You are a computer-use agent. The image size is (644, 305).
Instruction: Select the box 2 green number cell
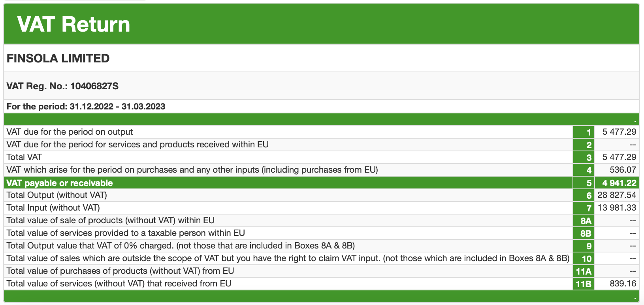(x=584, y=145)
